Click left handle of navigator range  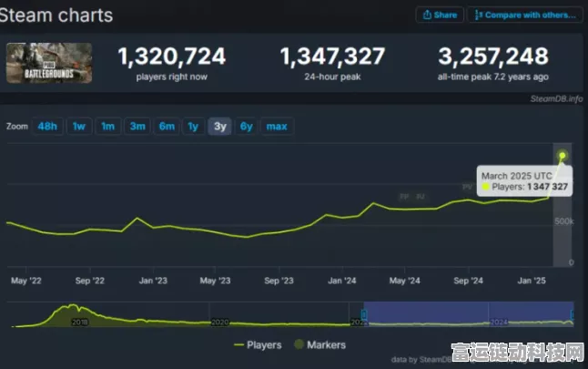click(x=364, y=314)
